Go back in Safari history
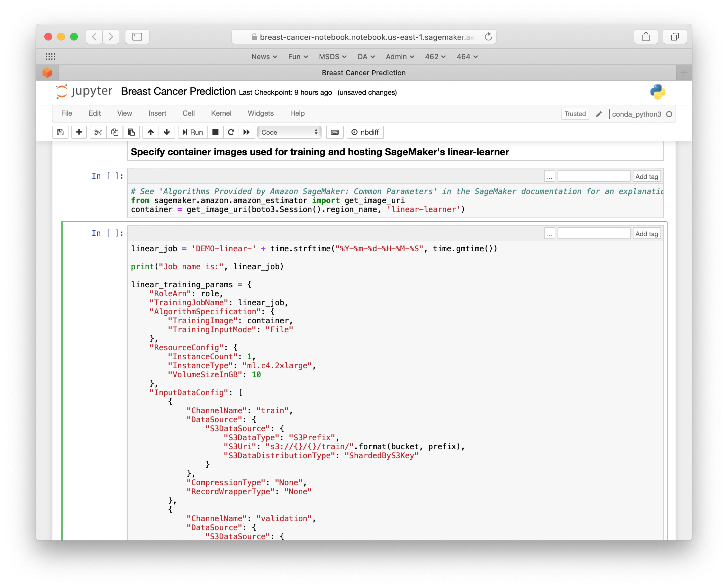The image size is (728, 588). [95, 37]
